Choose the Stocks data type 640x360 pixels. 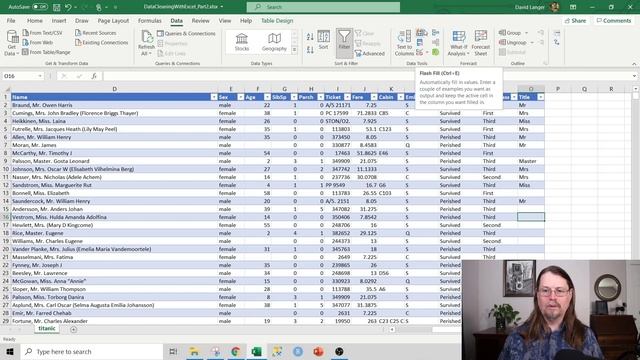(242, 42)
